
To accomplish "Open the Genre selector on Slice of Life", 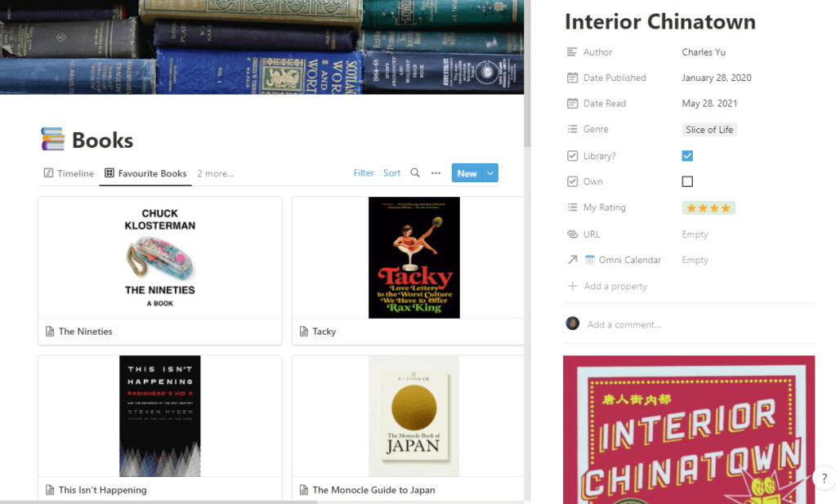I will 709,129.
